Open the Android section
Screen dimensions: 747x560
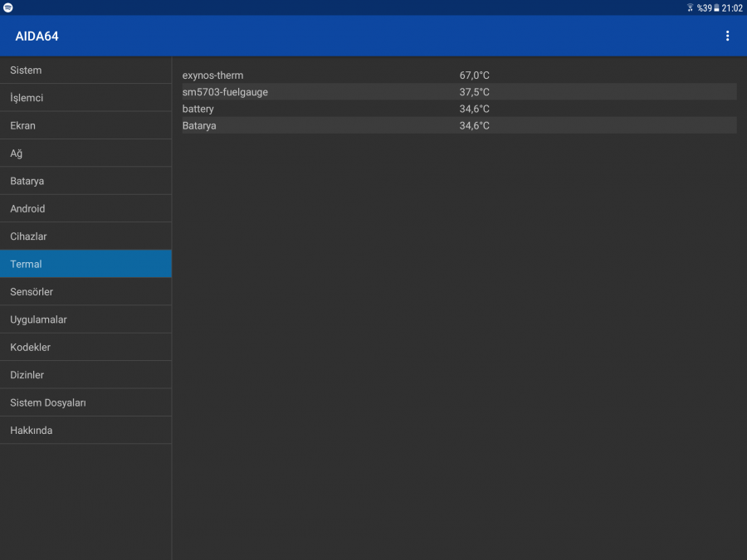[85, 208]
